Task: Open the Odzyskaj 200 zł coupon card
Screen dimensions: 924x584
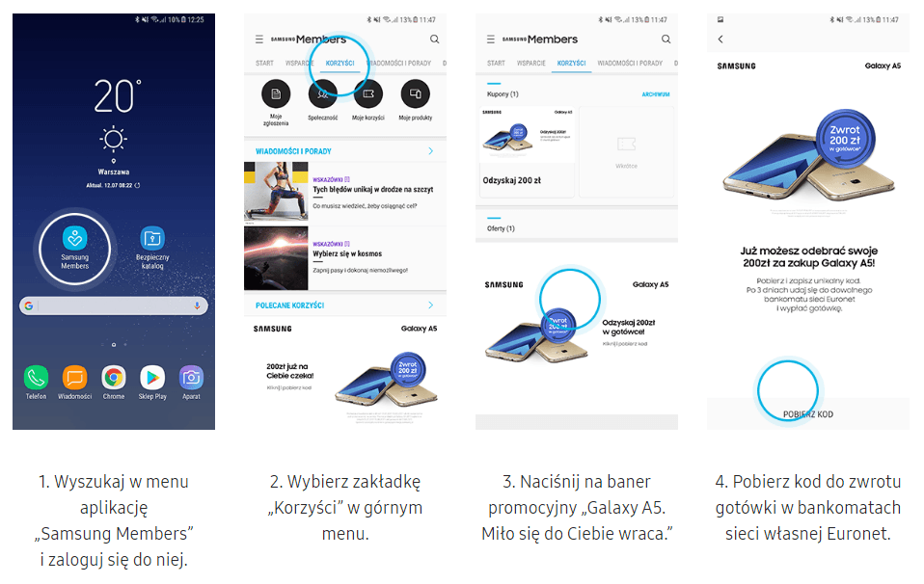Action: click(527, 152)
